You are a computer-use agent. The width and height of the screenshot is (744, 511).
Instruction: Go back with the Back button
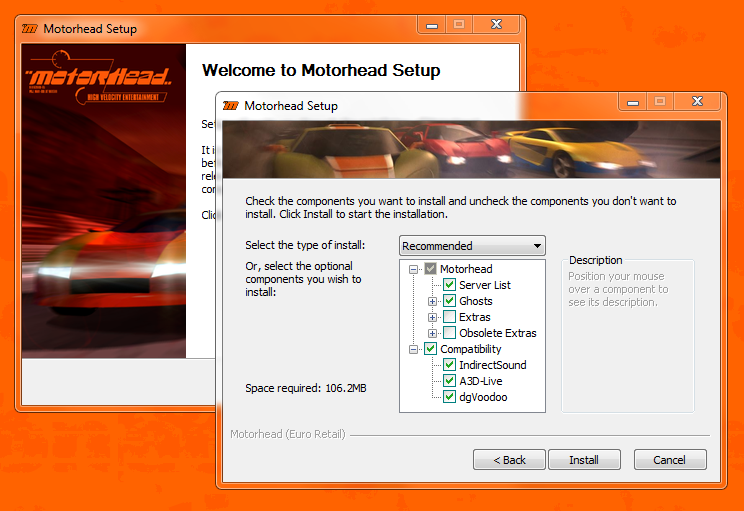click(x=509, y=460)
